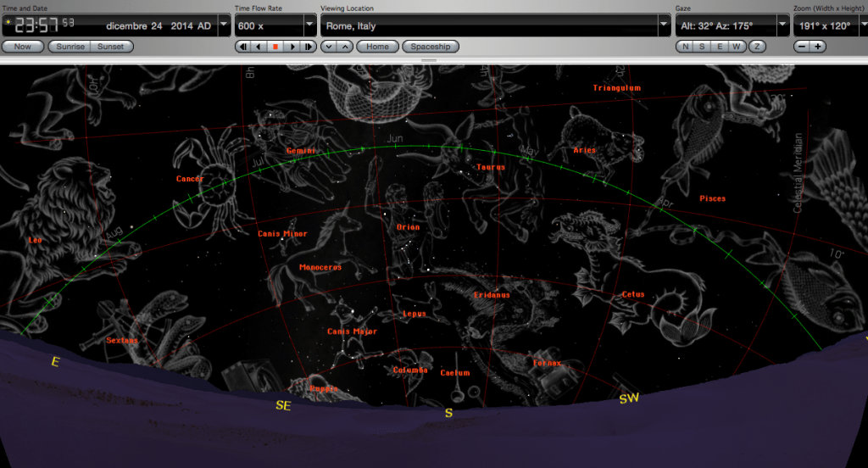Expand the Gaze altitude azimuth dropdown
Image resolution: width=868 pixels, height=468 pixels.
point(782,25)
